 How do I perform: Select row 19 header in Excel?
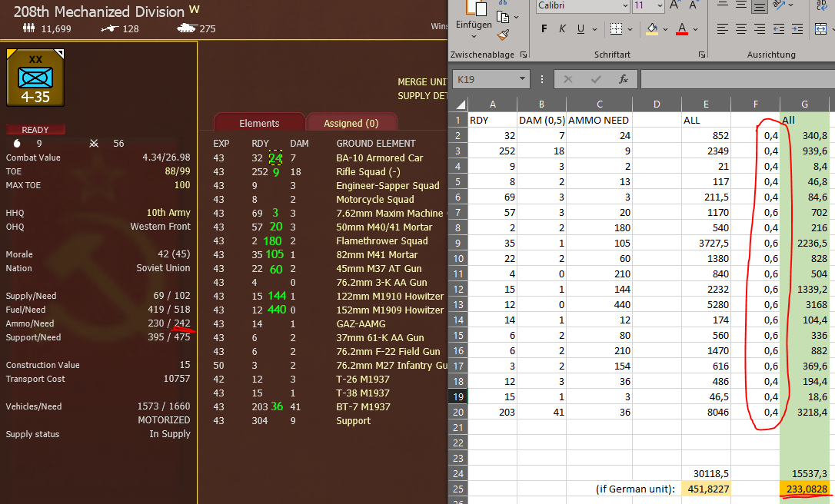pyautogui.click(x=458, y=396)
